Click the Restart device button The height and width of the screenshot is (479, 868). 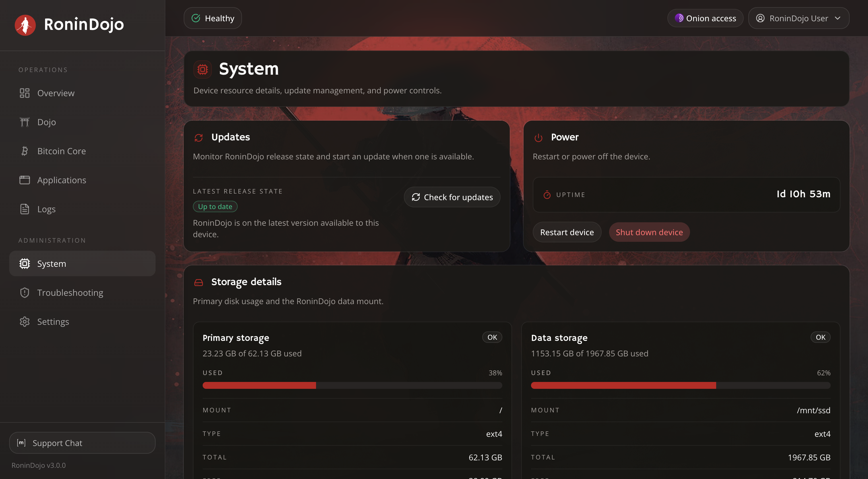[567, 232]
